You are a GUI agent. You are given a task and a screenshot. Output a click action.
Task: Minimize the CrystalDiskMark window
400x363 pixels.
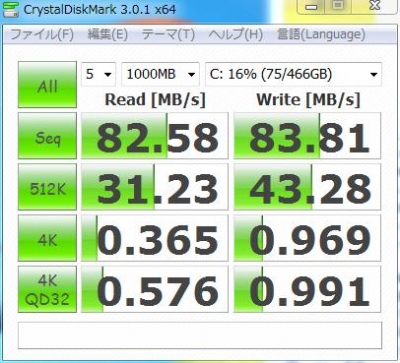click(311, 7)
